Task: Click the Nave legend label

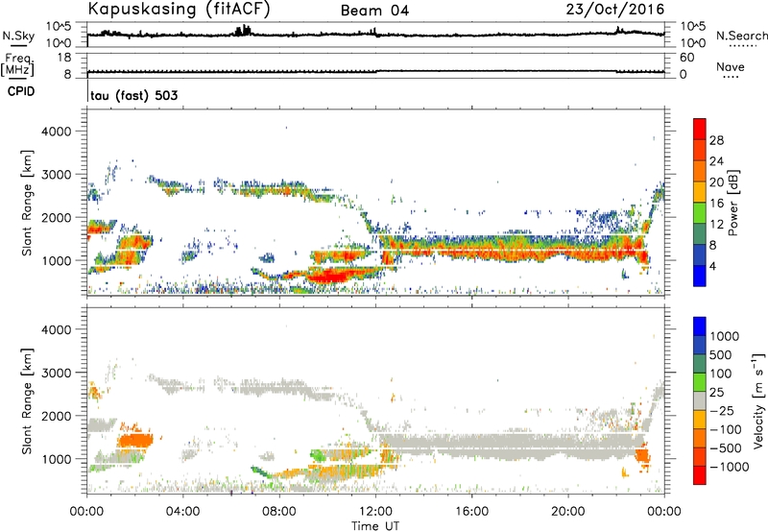Action: [x=731, y=67]
